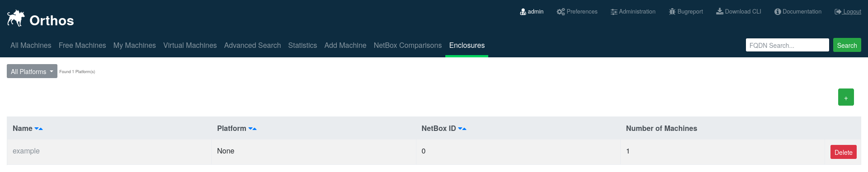Open Advanced Search tab

click(x=252, y=46)
